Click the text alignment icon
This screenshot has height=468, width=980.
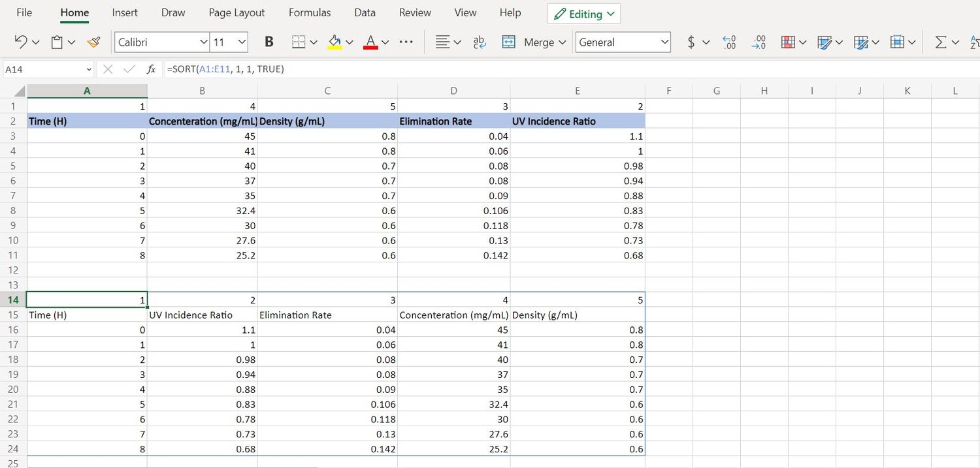(x=442, y=42)
